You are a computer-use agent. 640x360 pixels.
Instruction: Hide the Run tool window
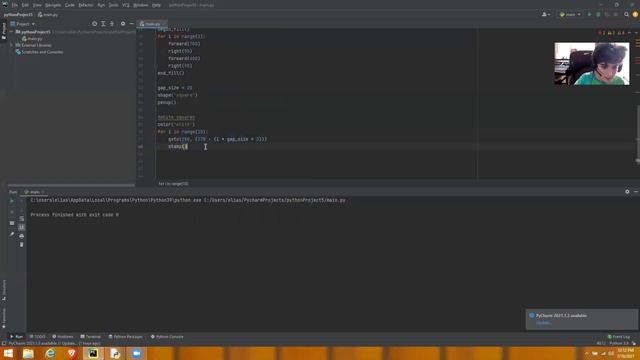point(636,191)
